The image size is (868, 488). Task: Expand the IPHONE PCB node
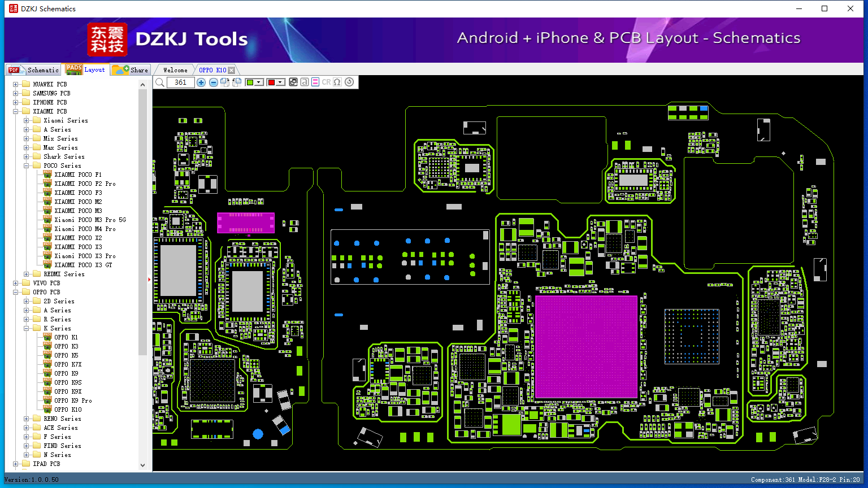(16, 102)
